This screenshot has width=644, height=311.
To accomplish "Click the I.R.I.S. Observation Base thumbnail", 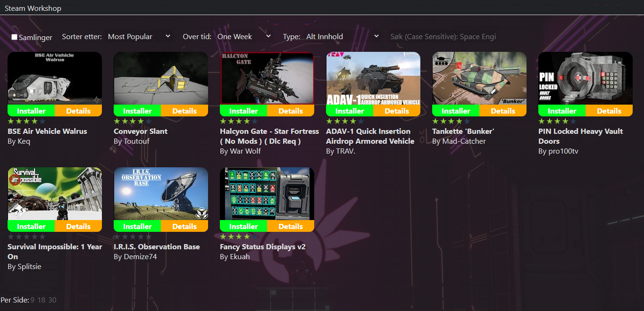I will pyautogui.click(x=161, y=194).
